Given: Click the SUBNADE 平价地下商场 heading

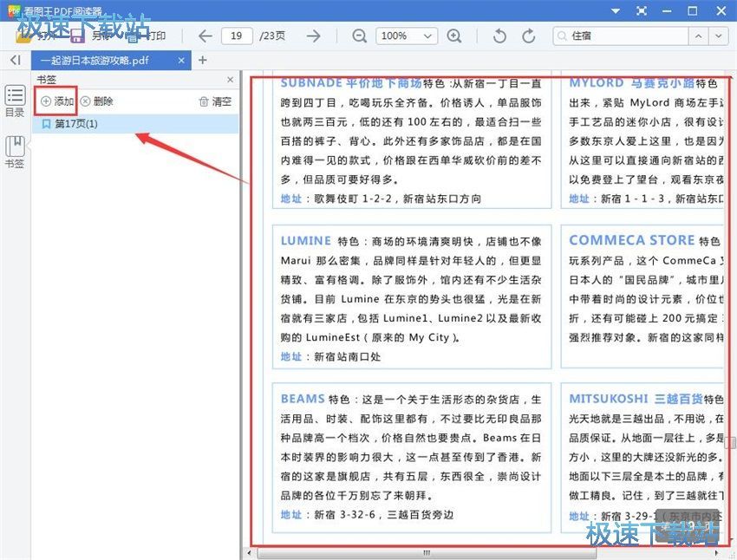Looking at the screenshot, I should (x=350, y=83).
